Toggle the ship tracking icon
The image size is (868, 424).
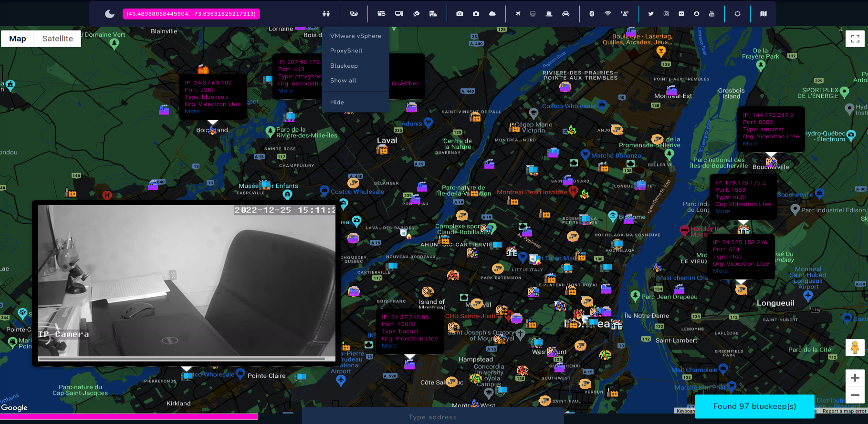[x=549, y=14]
